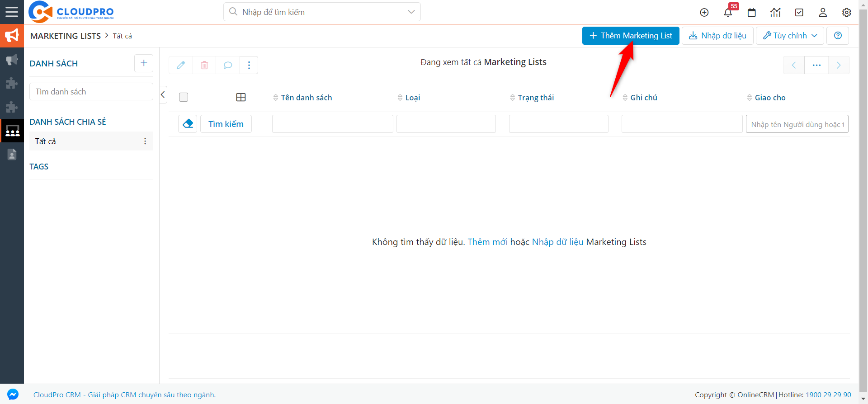This screenshot has width=868, height=404.
Task: Click the Thêm mới link
Action: pyautogui.click(x=487, y=242)
